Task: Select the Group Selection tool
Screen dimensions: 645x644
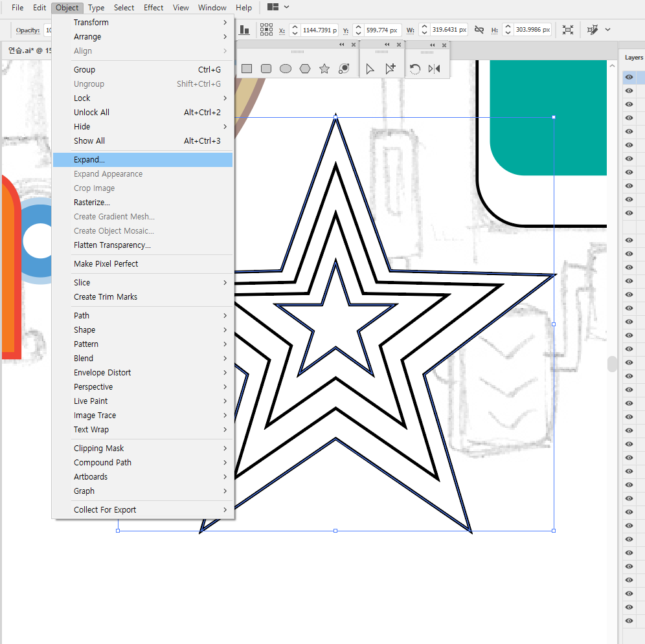Action: tap(390, 69)
